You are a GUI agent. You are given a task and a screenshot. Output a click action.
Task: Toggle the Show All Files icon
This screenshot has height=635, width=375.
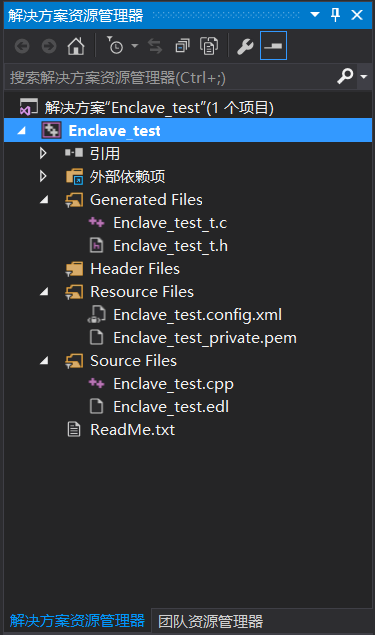tap(209, 46)
